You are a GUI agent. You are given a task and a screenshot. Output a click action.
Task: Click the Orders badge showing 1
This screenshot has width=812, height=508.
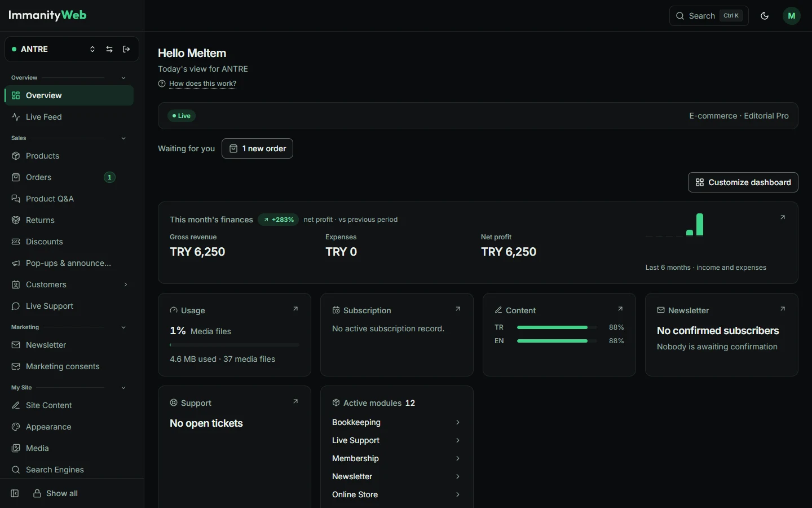pos(109,177)
